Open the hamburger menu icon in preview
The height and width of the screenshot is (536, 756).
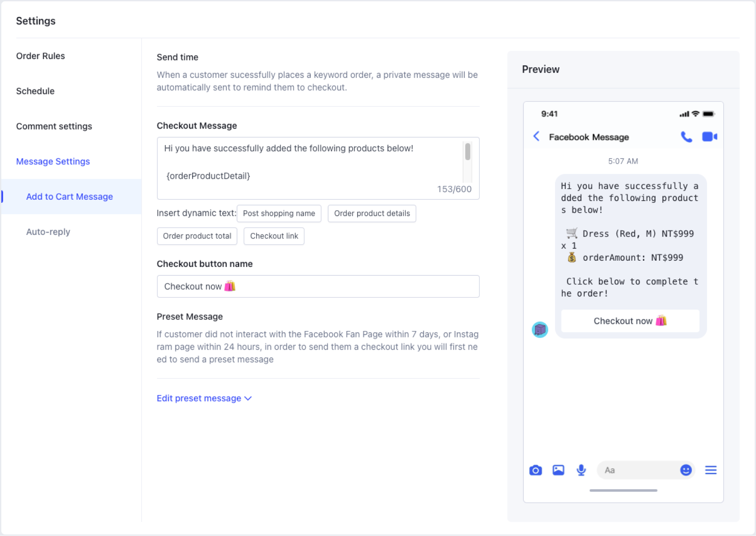click(711, 470)
